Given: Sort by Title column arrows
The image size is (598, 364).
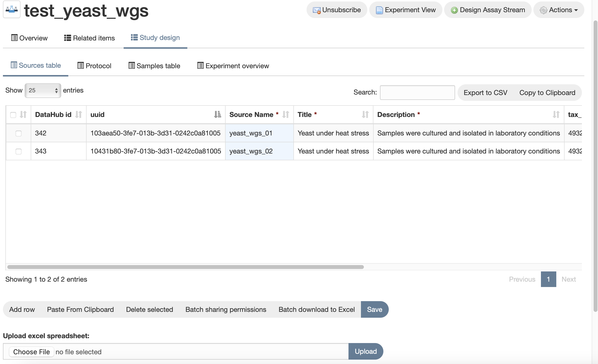Looking at the screenshot, I should click(365, 115).
